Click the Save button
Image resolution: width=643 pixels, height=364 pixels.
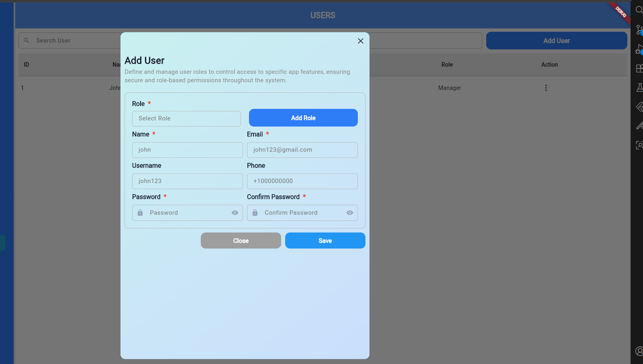click(325, 241)
